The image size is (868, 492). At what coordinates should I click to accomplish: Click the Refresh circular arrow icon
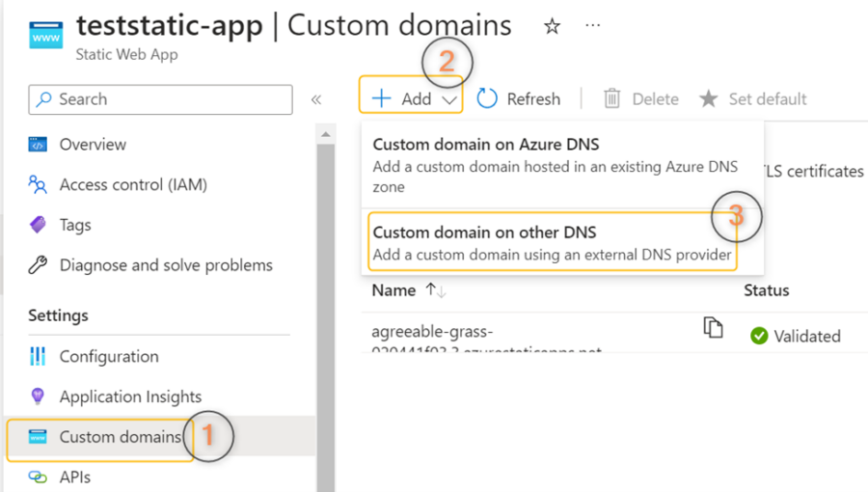click(487, 98)
